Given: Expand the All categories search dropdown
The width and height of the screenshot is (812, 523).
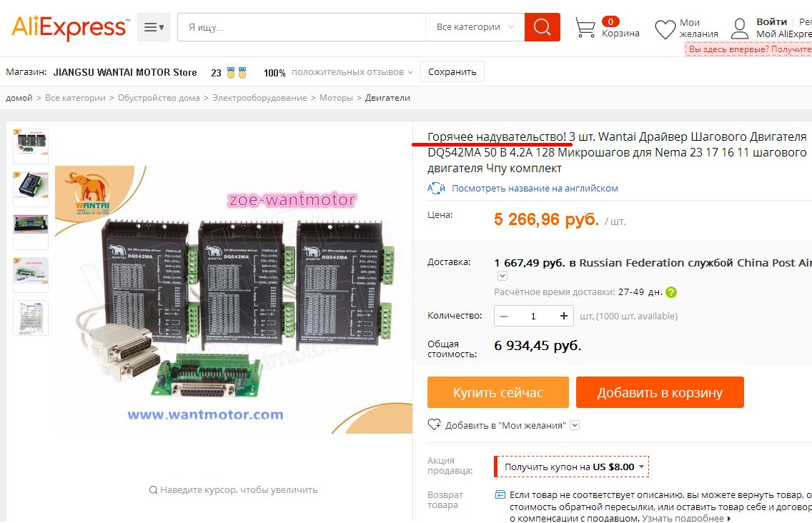Looking at the screenshot, I should [x=475, y=27].
